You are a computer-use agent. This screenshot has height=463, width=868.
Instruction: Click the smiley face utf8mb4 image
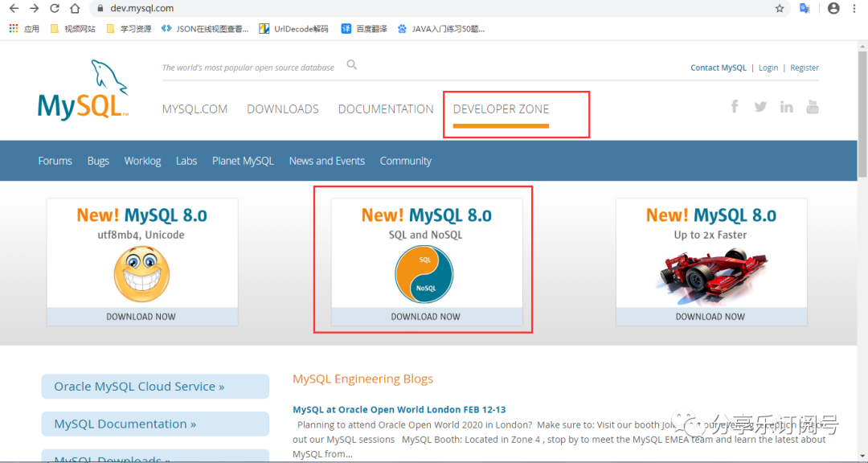pos(141,274)
